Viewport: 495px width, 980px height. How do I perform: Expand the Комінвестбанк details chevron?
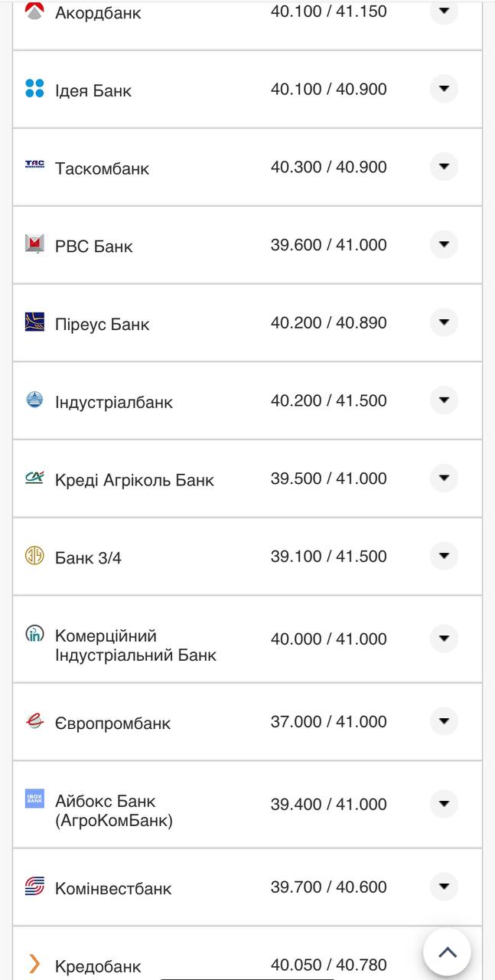click(444, 887)
